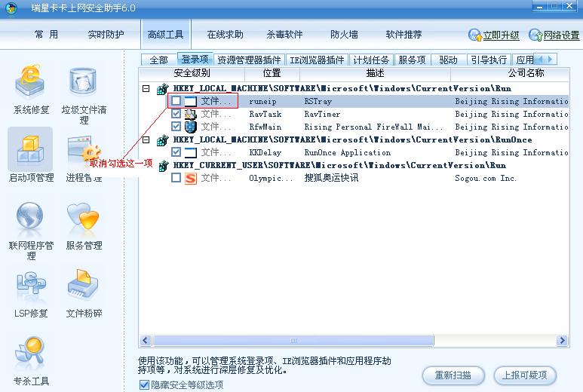
Task: Switch to the 全部 sub-tab
Action: [x=159, y=60]
